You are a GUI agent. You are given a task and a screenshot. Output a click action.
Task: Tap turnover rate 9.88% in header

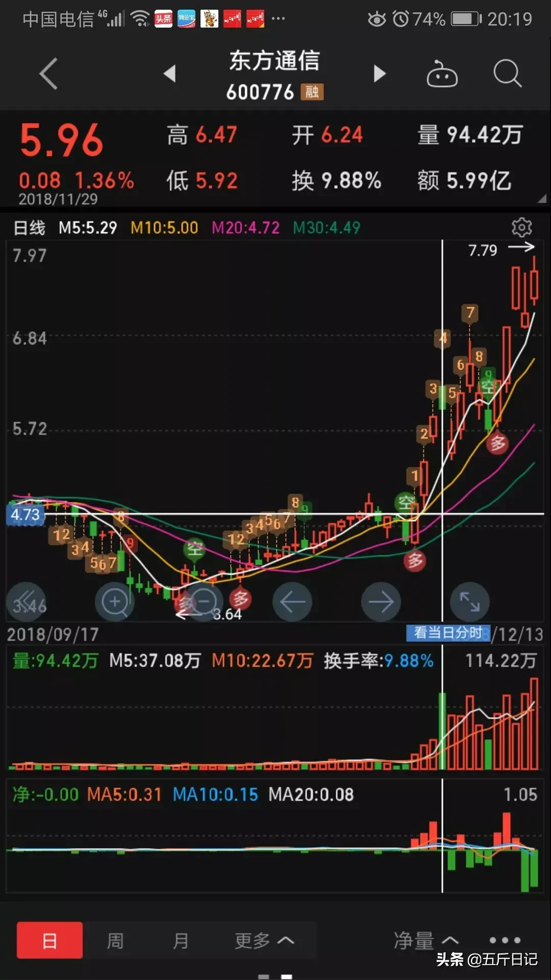click(x=351, y=181)
